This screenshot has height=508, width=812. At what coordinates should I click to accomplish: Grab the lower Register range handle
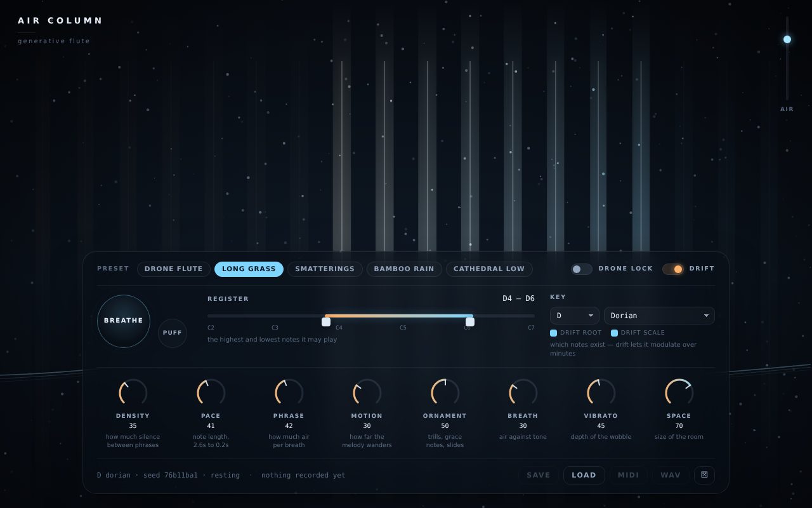326,322
